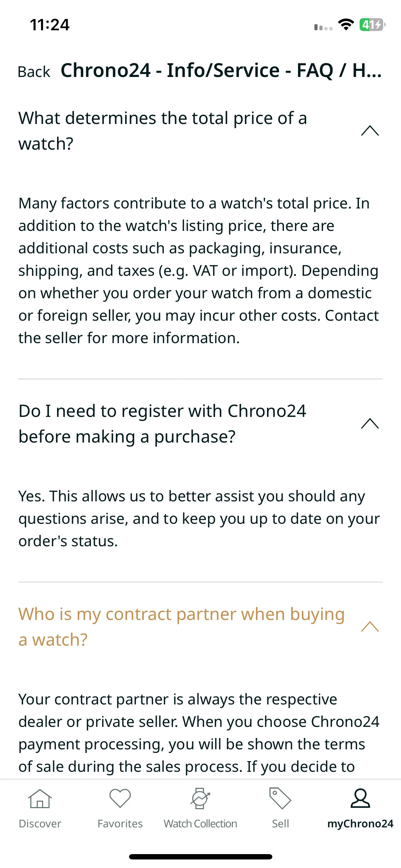
Task: Tap the Wi-Fi status icon
Action: pos(346,25)
